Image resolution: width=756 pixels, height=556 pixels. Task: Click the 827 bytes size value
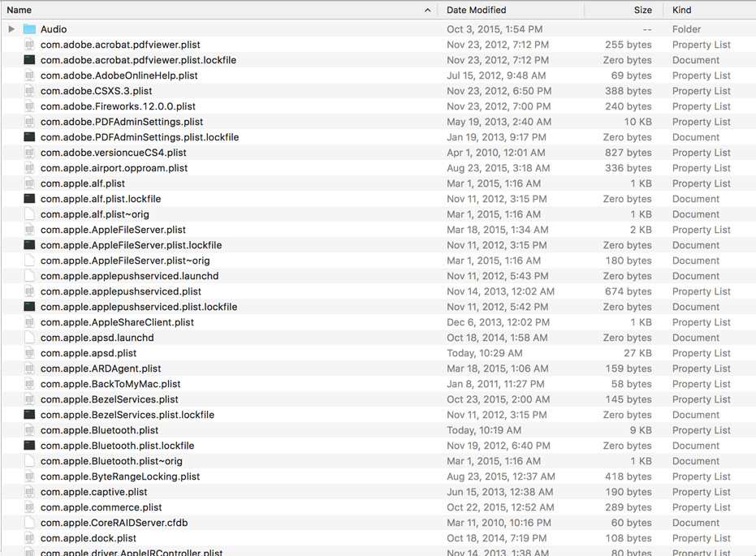629,153
